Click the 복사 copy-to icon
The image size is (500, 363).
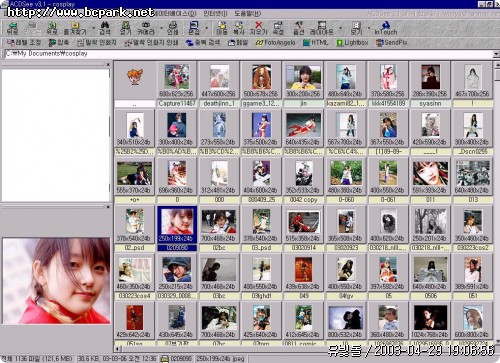239,28
